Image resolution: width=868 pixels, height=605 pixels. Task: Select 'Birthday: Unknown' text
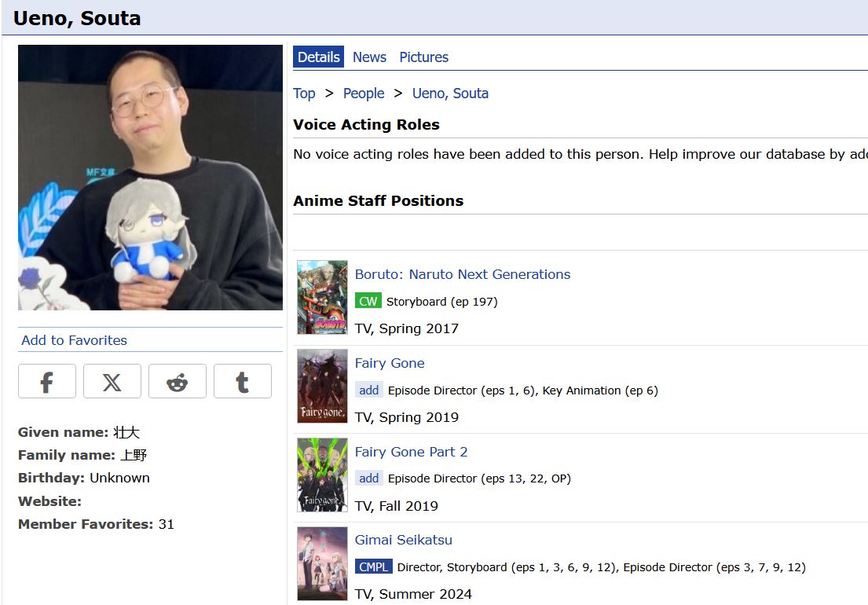coord(83,478)
